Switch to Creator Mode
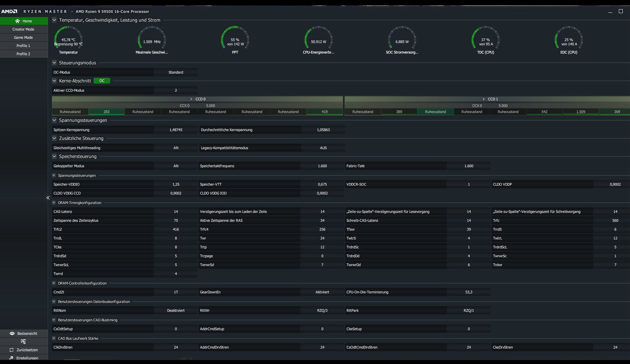 coord(24,29)
